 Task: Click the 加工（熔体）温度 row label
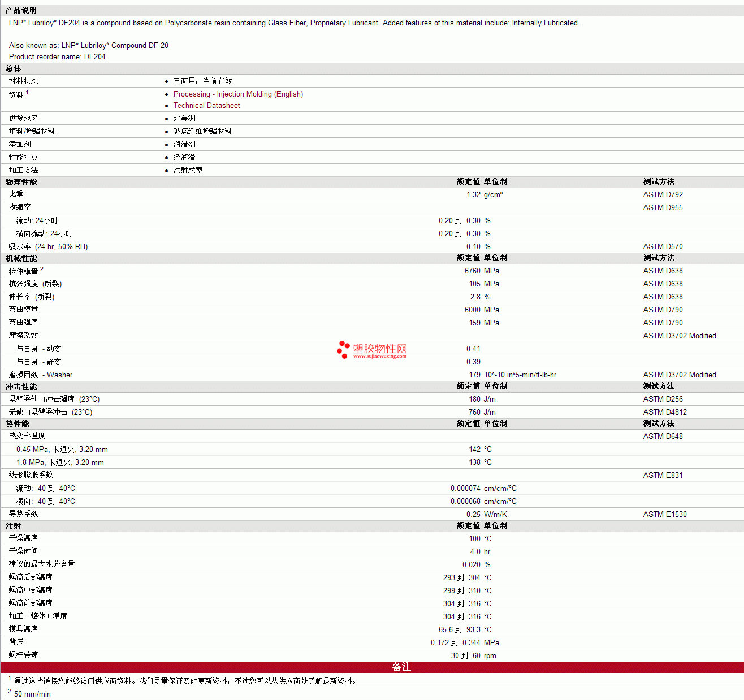(38, 616)
